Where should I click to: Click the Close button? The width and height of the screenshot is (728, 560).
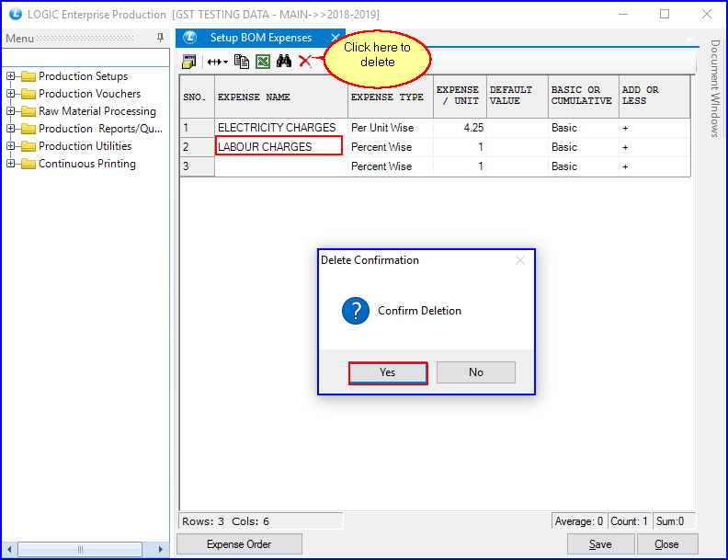[x=666, y=544]
